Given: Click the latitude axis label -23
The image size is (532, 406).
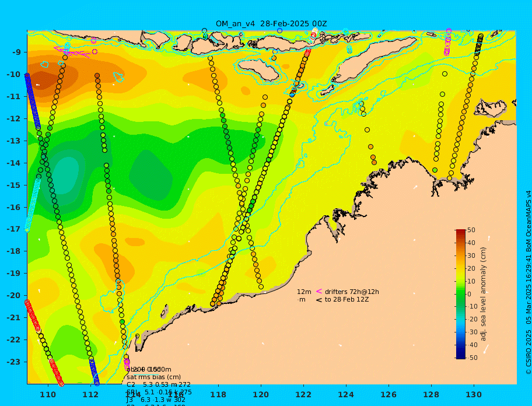Looking at the screenshot, I should coord(14,362).
